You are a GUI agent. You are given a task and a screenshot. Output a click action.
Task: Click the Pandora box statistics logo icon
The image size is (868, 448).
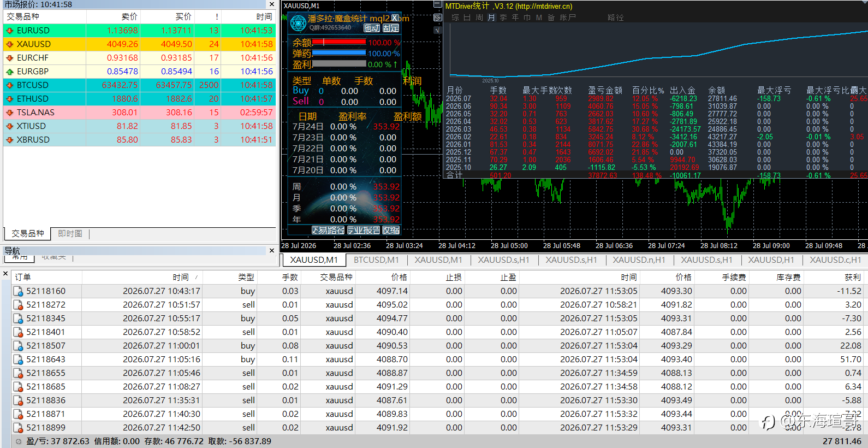(x=298, y=23)
